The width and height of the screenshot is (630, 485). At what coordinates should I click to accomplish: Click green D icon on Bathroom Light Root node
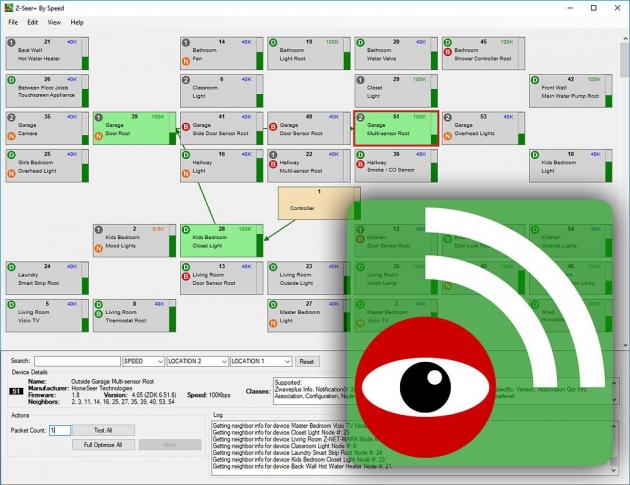(x=273, y=43)
